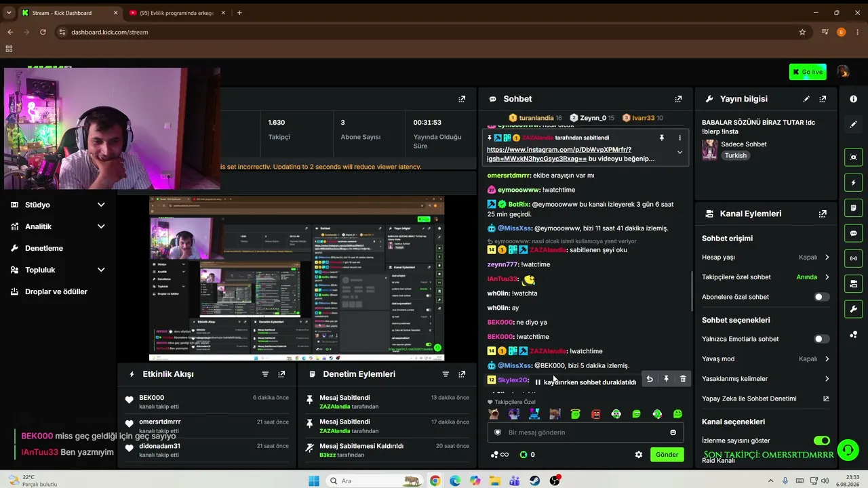The image size is (868, 488).
Task: Open Microsoft Edge from the taskbar
Action: [x=455, y=481]
